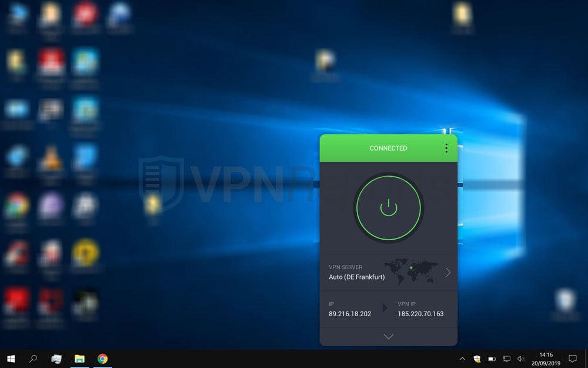Select the VPN IP address 185.220.70.163
This screenshot has width=588, height=368.
[420, 314]
